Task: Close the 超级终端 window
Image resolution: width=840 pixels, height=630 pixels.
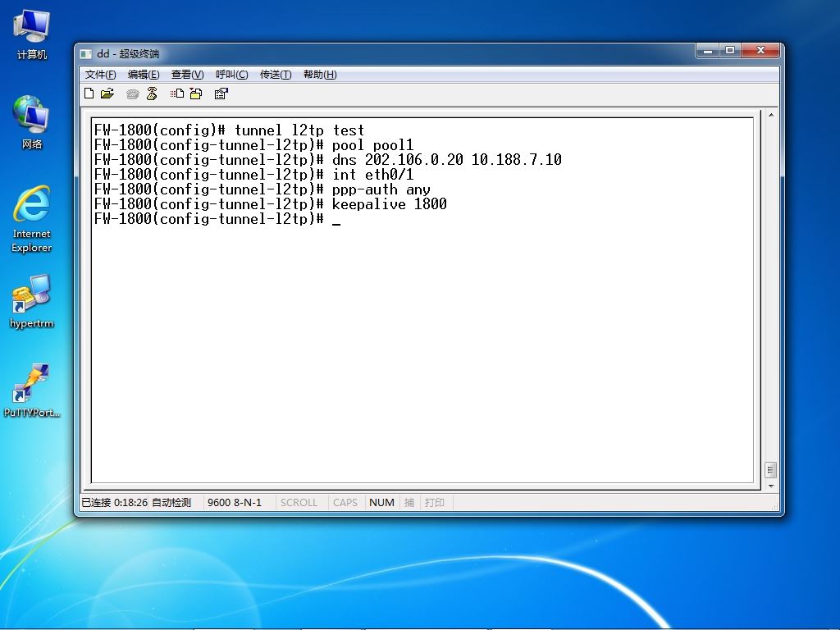Action: point(760,50)
